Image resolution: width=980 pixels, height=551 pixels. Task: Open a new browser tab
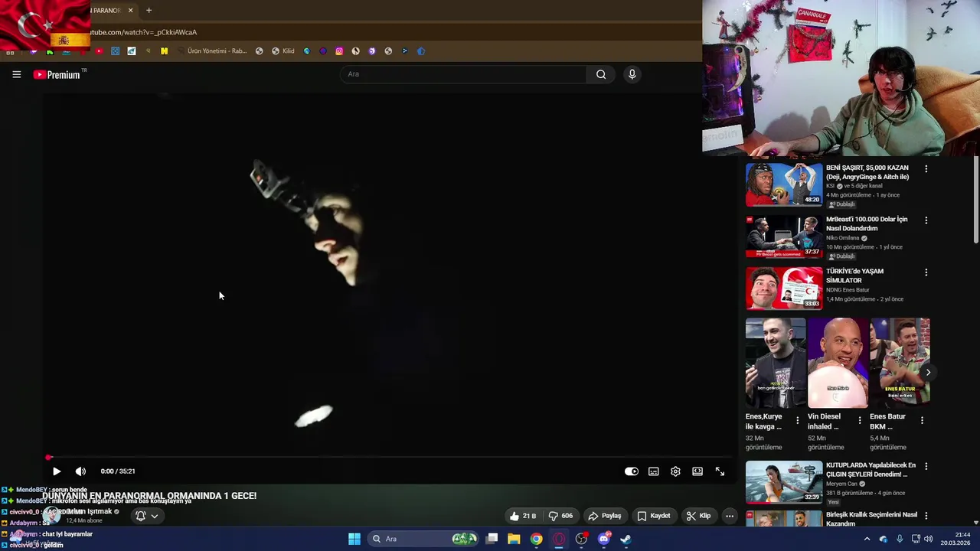tap(149, 11)
